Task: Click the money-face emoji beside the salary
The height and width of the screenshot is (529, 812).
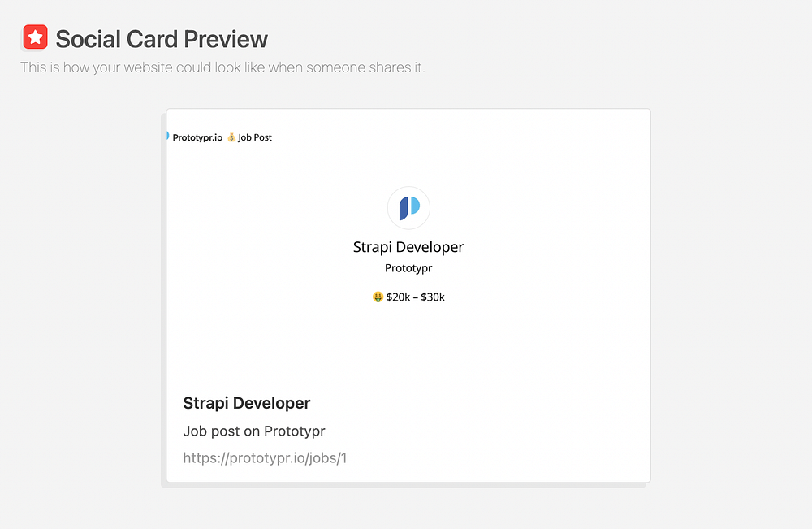Action: coord(378,297)
